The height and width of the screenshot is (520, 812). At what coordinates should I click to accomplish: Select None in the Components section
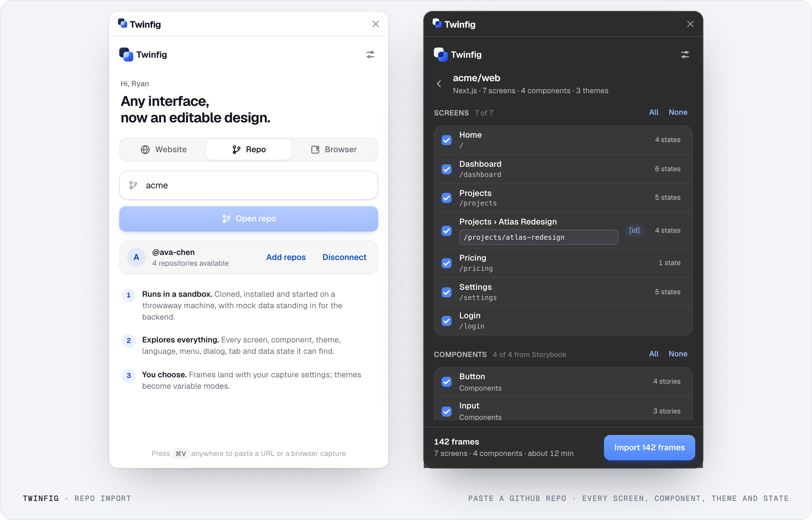(678, 354)
